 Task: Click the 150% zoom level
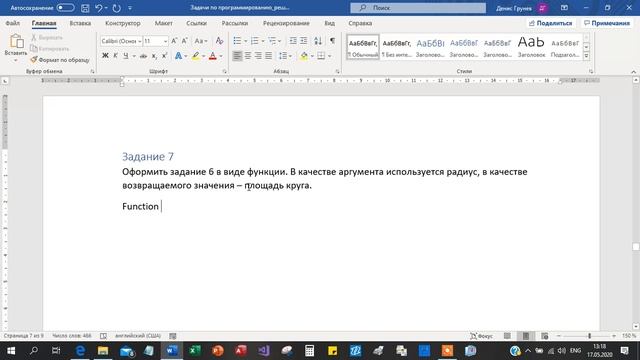pyautogui.click(x=629, y=336)
